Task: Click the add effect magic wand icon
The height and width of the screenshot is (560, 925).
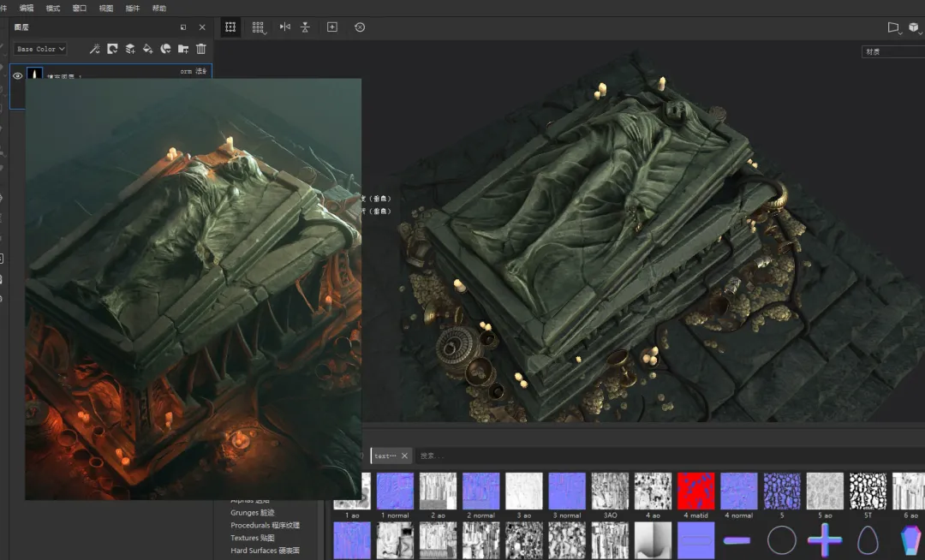Action: (95, 49)
